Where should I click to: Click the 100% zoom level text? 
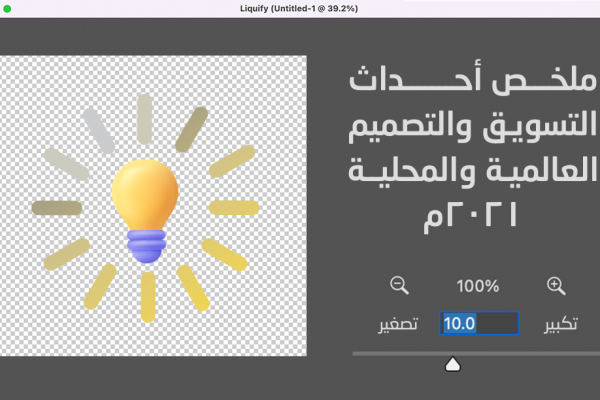point(478,287)
